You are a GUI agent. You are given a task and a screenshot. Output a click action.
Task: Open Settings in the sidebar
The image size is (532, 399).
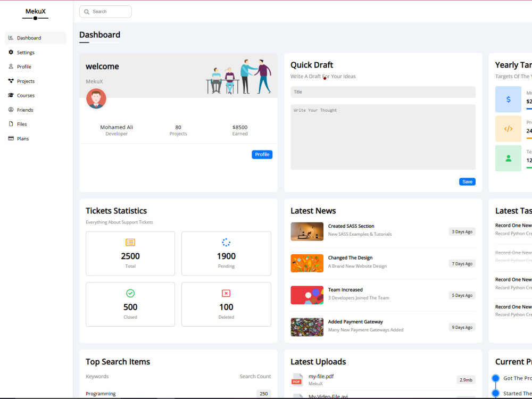coord(35,52)
